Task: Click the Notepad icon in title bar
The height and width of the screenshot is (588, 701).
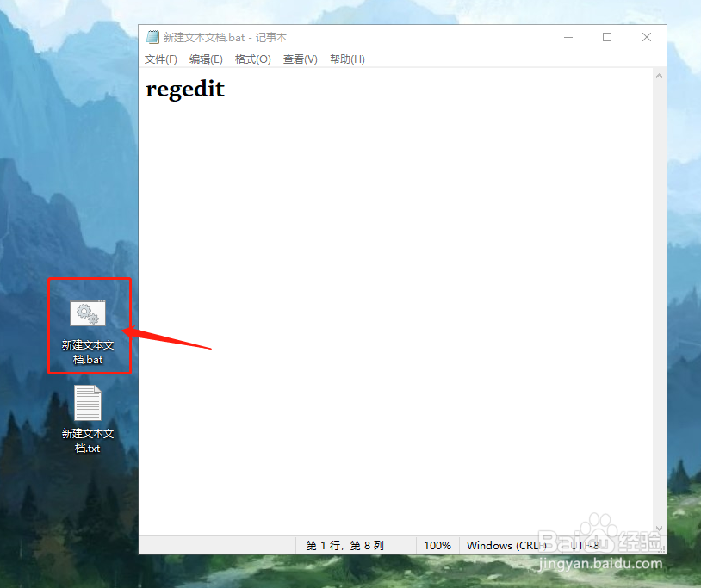Action: (152, 37)
